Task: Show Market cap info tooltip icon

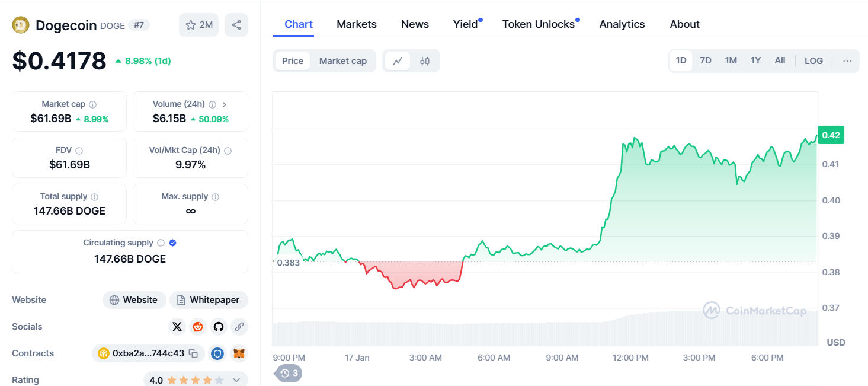Action: [x=93, y=104]
